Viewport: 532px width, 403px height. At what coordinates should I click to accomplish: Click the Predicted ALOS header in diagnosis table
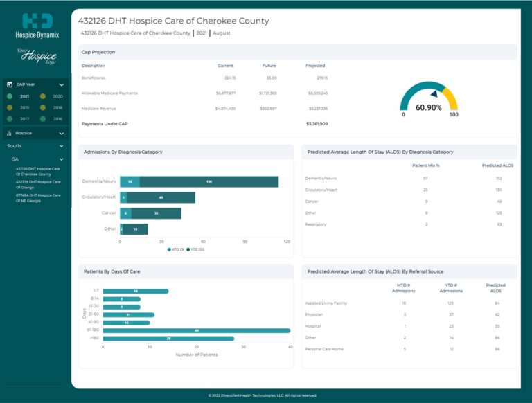coord(498,165)
